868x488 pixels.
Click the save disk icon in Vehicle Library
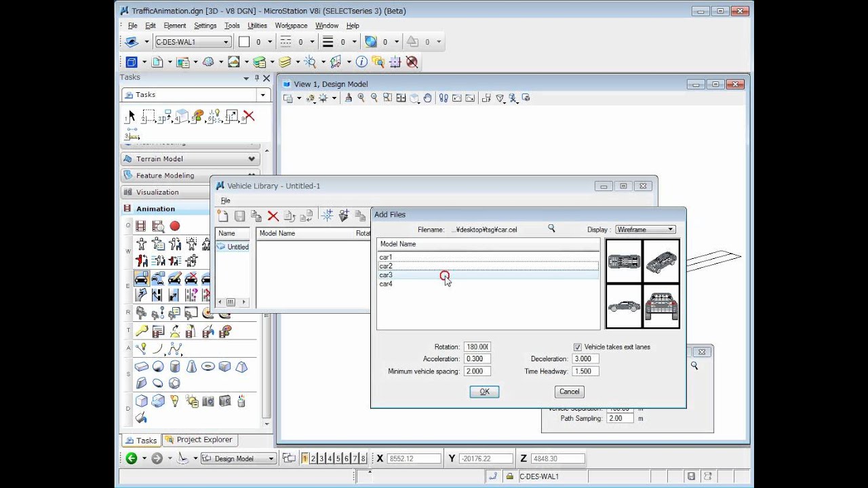click(239, 216)
